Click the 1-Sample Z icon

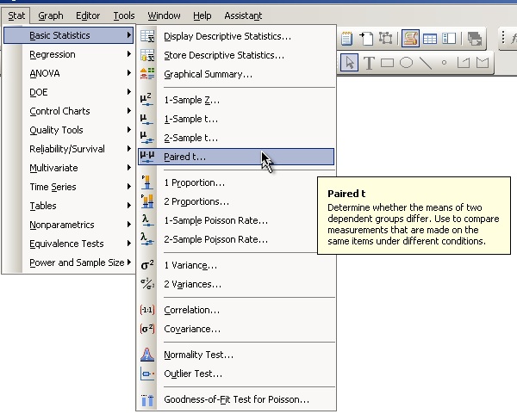(x=146, y=100)
